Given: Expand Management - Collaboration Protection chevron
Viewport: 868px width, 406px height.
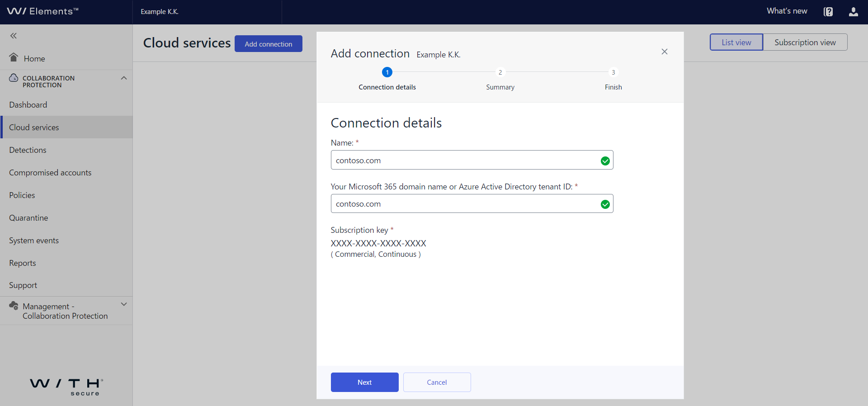Looking at the screenshot, I should [124, 304].
